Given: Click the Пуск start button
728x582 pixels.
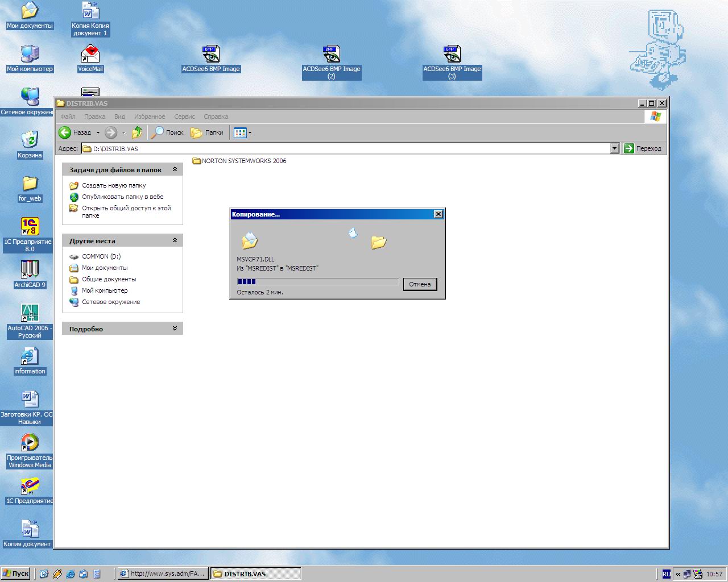Looking at the screenshot, I should [x=15, y=573].
